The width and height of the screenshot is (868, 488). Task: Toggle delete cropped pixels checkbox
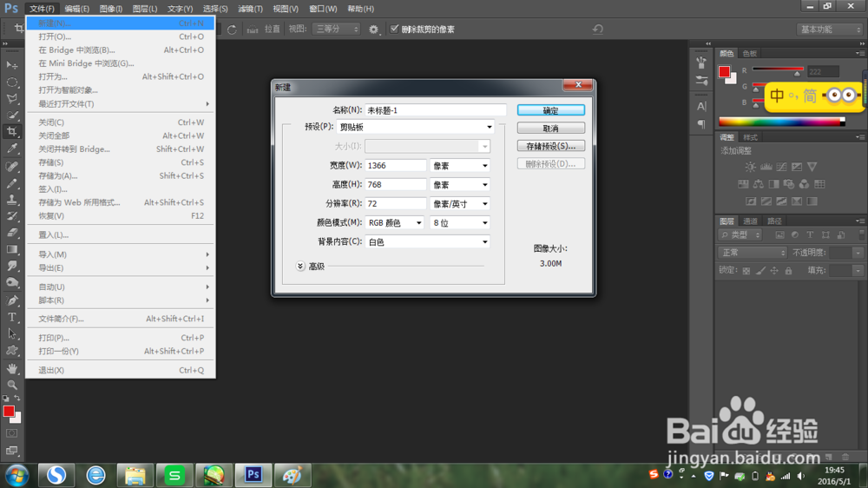[x=394, y=29]
